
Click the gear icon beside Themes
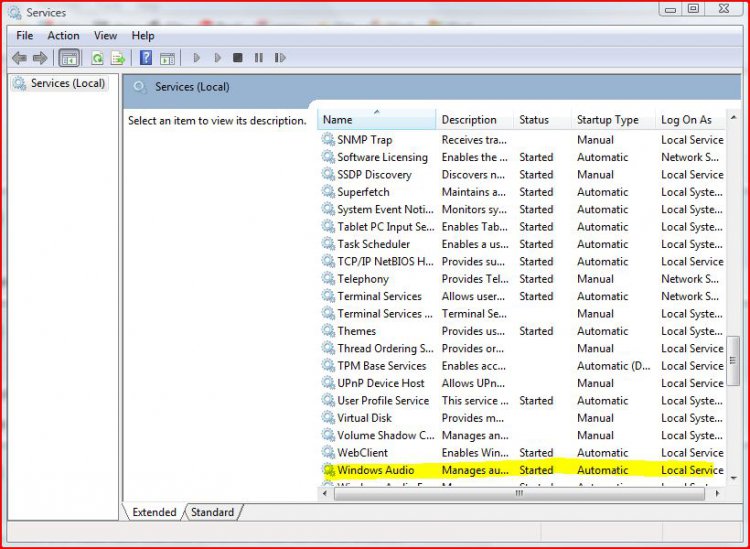(328, 331)
